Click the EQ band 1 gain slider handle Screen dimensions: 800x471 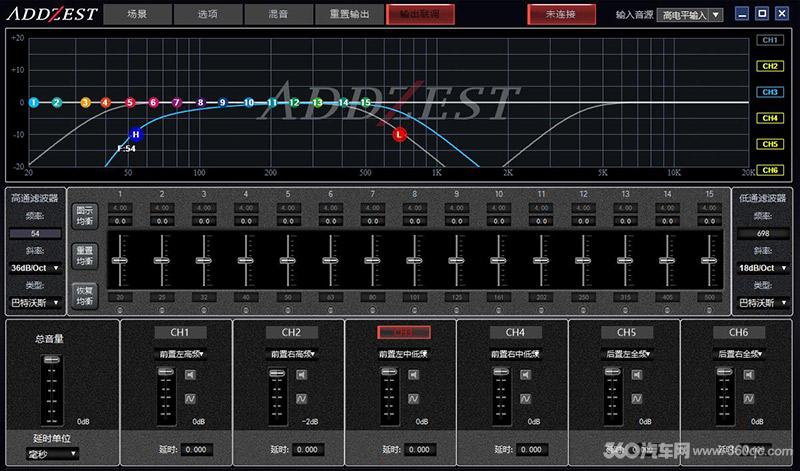tap(120, 261)
